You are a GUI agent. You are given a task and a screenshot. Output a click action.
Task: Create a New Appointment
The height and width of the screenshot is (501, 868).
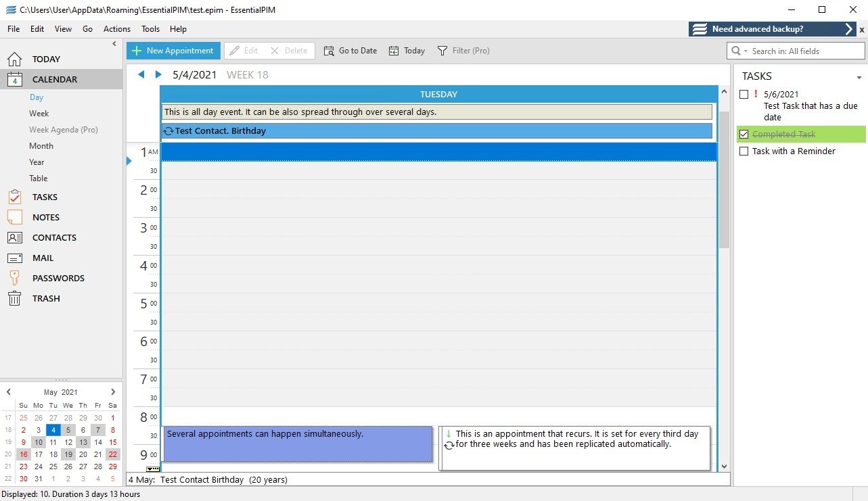pos(173,51)
